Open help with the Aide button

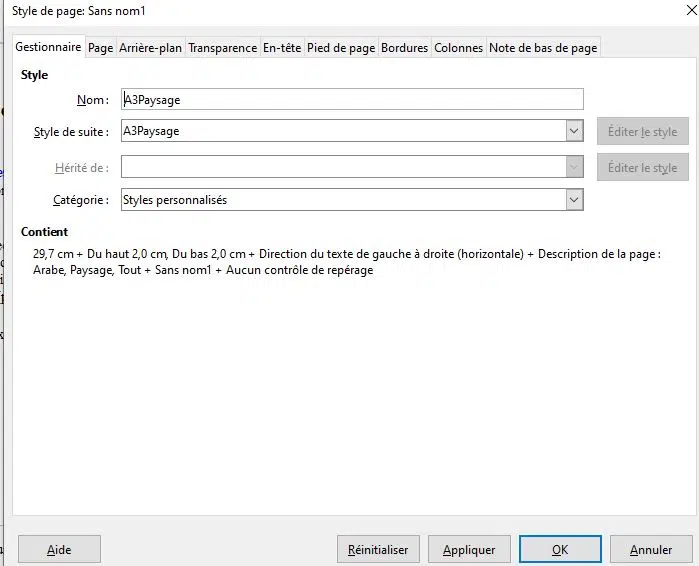[59, 550]
